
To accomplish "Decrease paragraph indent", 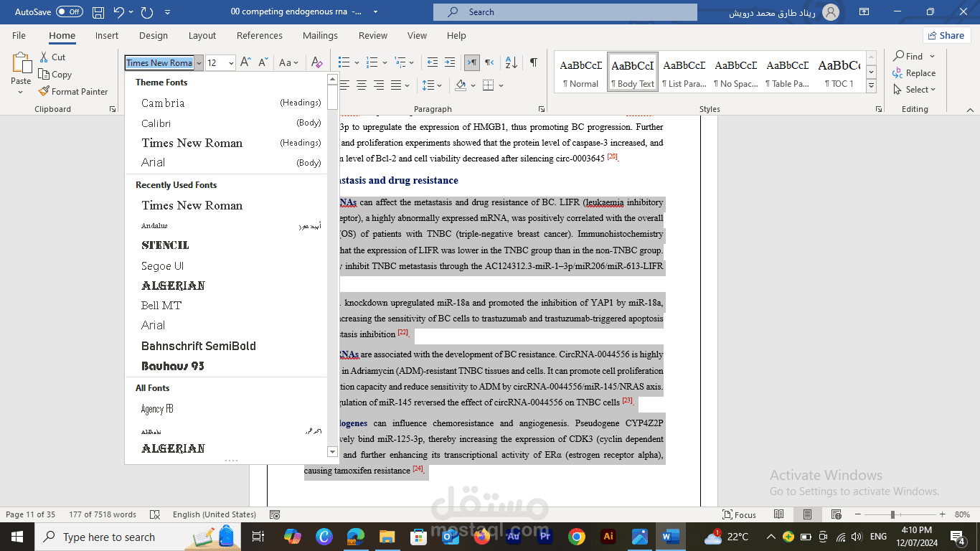I will tap(432, 62).
